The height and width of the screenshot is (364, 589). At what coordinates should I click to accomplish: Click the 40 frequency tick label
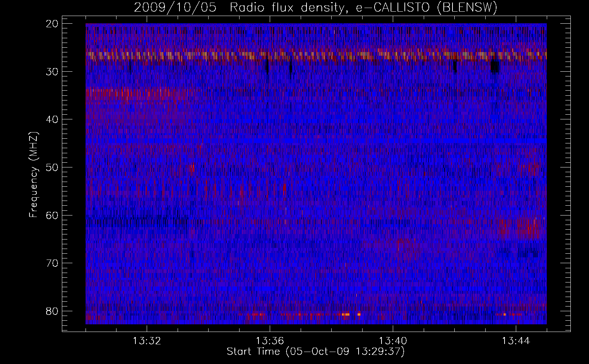52,119
